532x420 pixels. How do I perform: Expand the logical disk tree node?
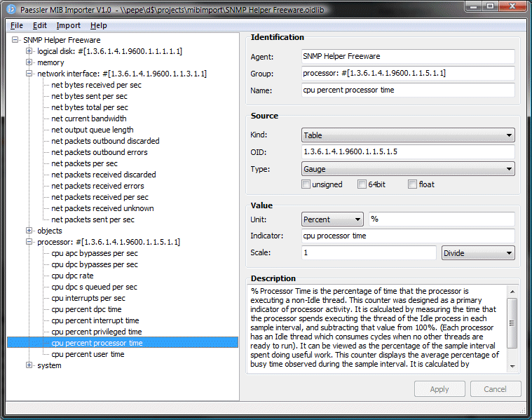coord(29,51)
